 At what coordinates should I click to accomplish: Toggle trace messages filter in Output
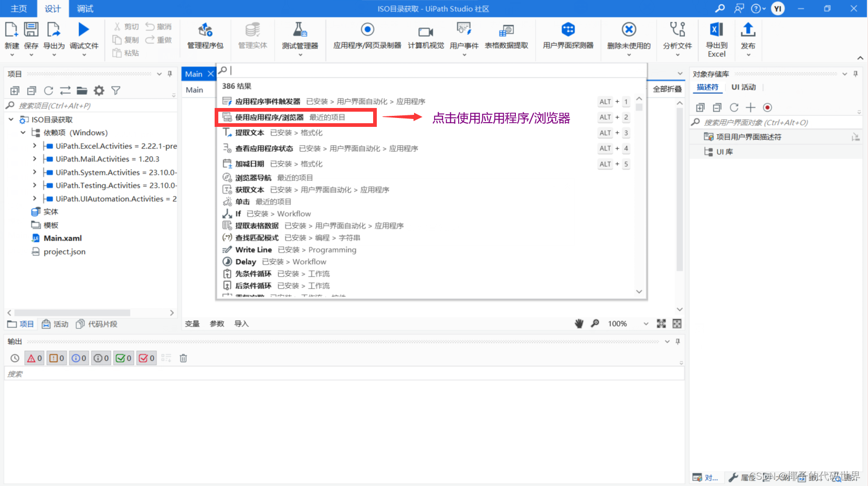click(101, 358)
